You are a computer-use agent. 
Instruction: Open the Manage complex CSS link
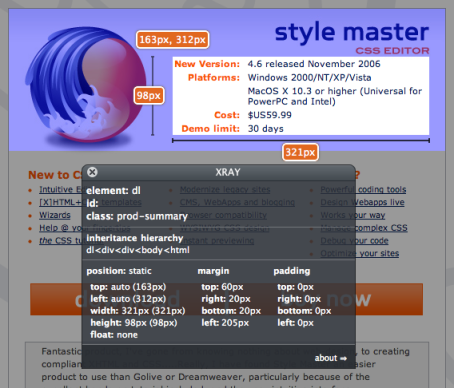click(x=364, y=228)
